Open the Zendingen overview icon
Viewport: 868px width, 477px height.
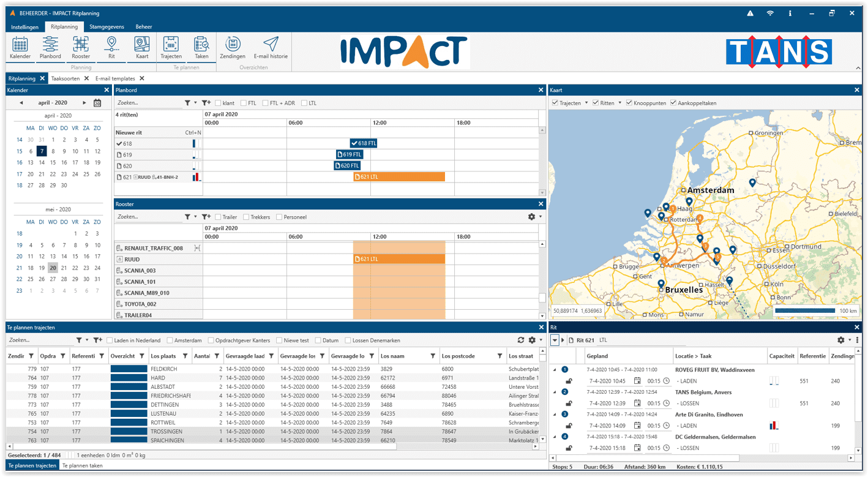click(x=232, y=48)
